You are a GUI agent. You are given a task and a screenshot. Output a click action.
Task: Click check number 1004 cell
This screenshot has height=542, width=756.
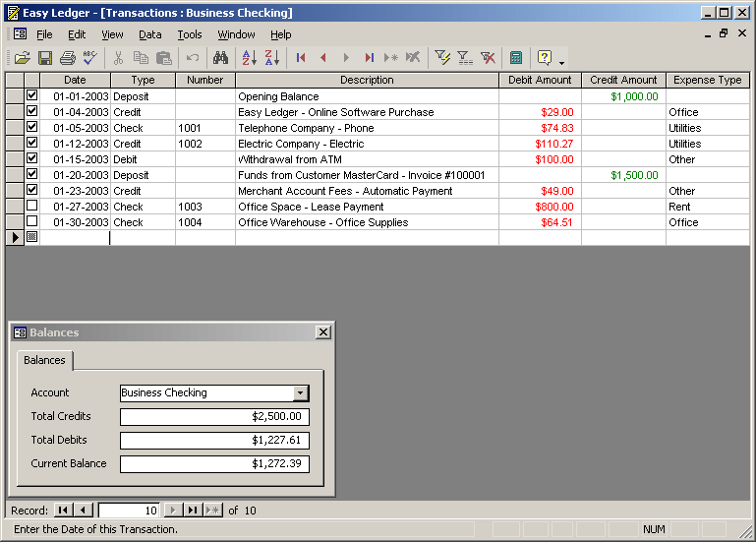pyautogui.click(x=205, y=222)
